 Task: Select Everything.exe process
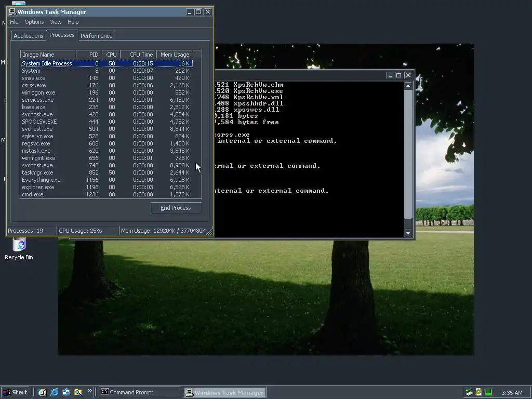tap(107, 180)
